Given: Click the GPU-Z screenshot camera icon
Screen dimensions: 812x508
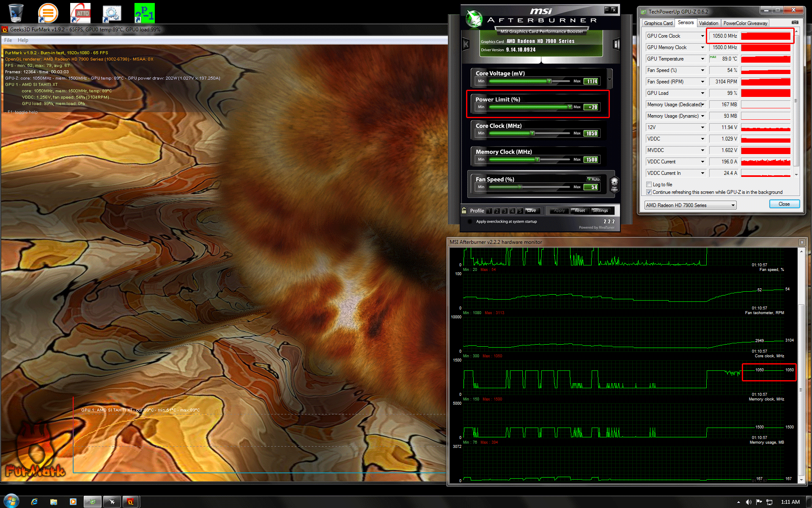Looking at the screenshot, I should click(x=795, y=22).
